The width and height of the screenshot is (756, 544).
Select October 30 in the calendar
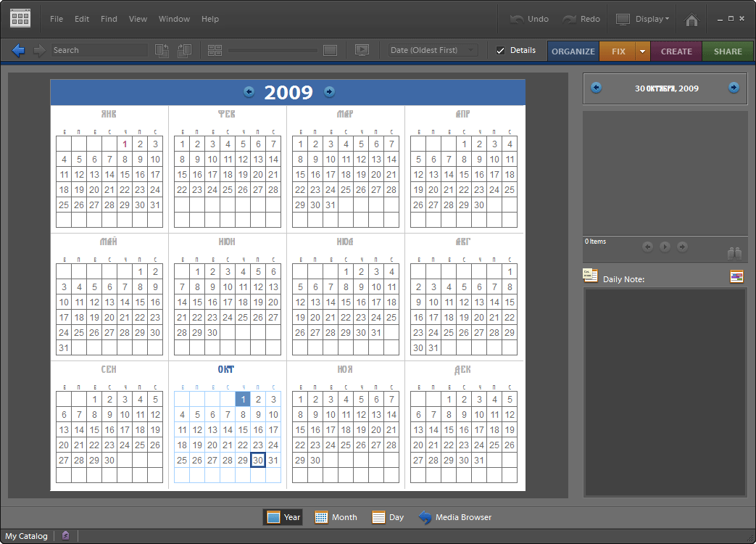[258, 460]
